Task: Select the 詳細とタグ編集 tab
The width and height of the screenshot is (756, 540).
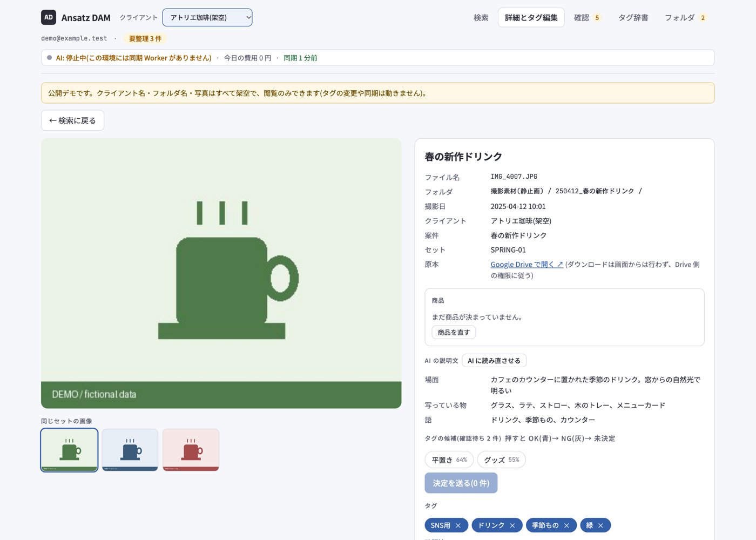Action: (x=531, y=17)
